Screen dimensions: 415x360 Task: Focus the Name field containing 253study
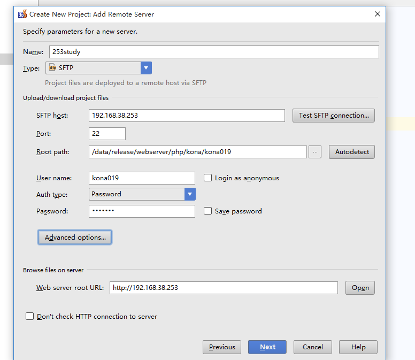pos(214,52)
